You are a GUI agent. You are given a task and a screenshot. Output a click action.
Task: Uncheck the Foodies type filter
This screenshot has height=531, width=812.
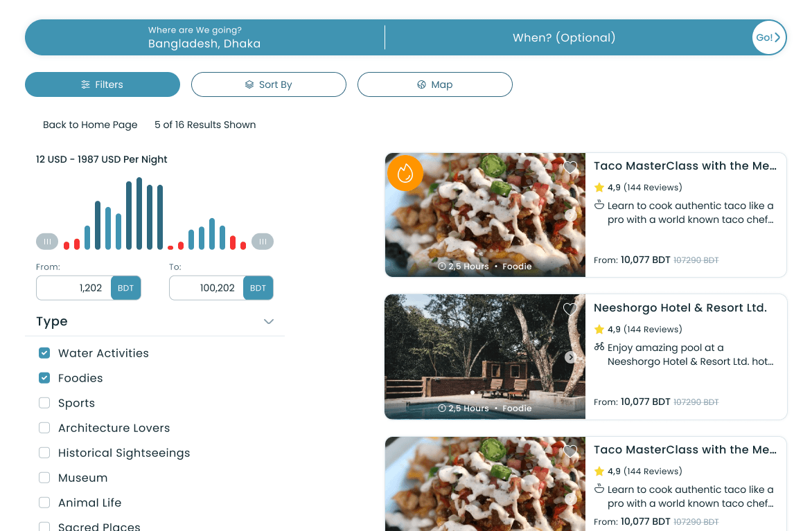coord(44,378)
